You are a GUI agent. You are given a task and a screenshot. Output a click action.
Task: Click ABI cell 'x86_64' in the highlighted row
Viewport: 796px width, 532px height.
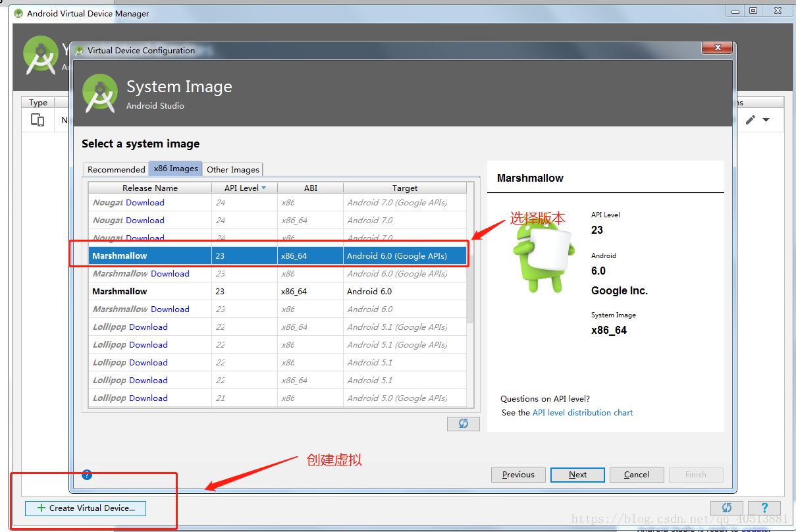(x=294, y=255)
